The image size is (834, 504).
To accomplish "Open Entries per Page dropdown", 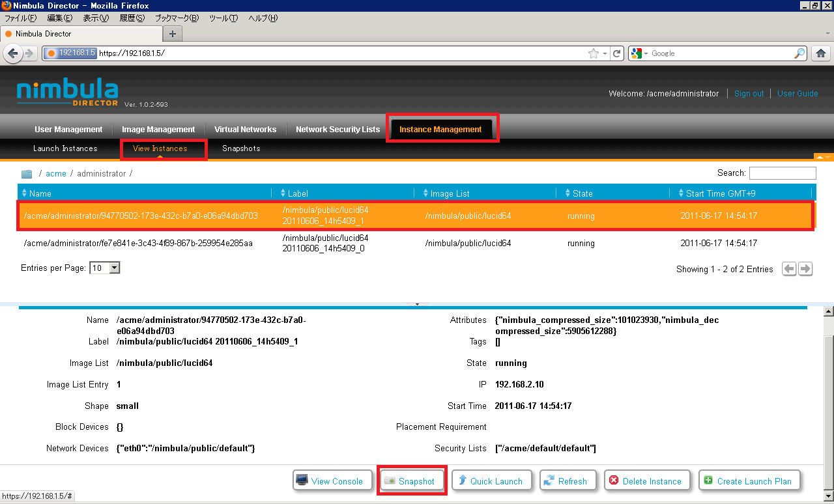I will [115, 268].
